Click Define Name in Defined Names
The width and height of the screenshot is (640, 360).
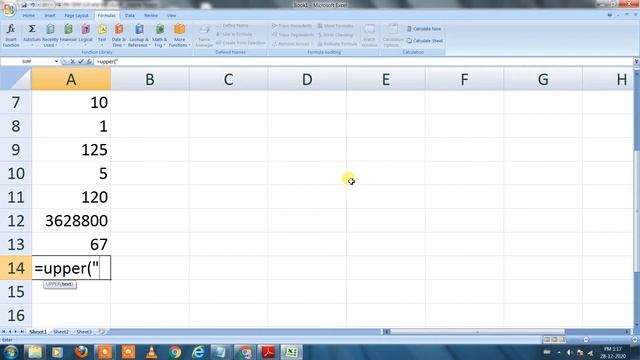coord(232,26)
